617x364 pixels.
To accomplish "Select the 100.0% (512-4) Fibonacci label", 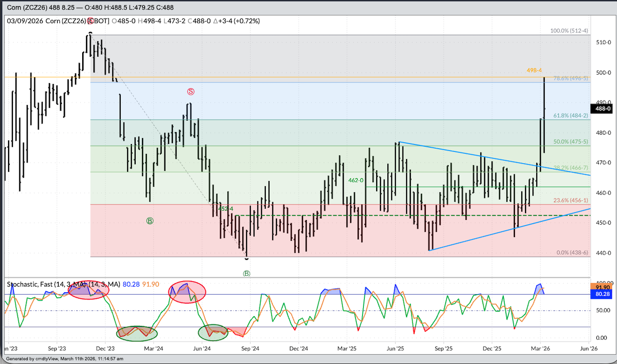I will (569, 31).
